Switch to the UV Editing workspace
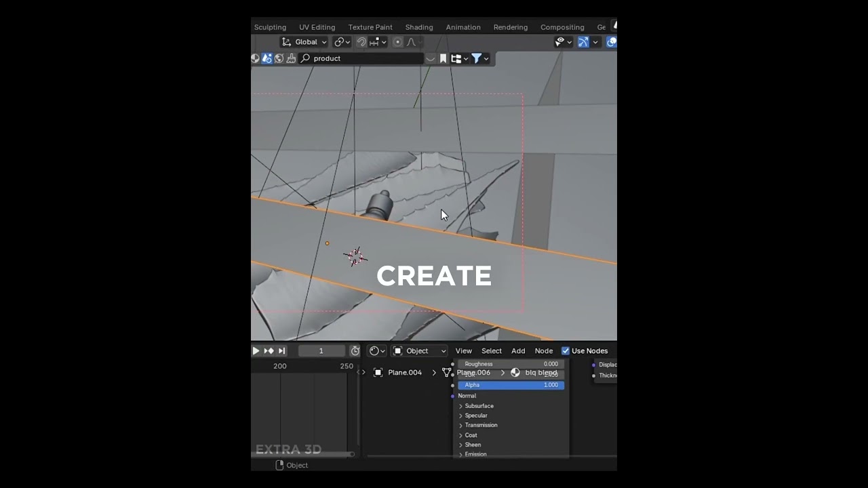Image resolution: width=868 pixels, height=488 pixels. click(317, 27)
